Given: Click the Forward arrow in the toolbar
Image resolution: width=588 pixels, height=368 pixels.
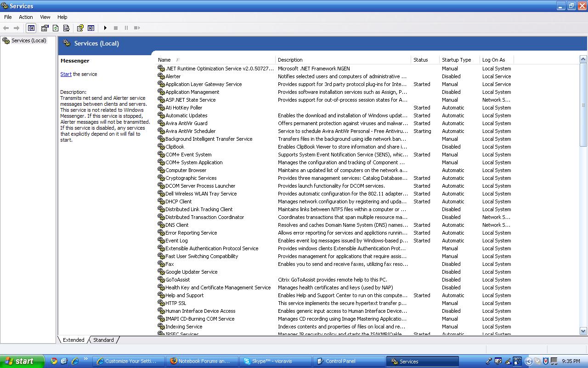Looking at the screenshot, I should [17, 28].
